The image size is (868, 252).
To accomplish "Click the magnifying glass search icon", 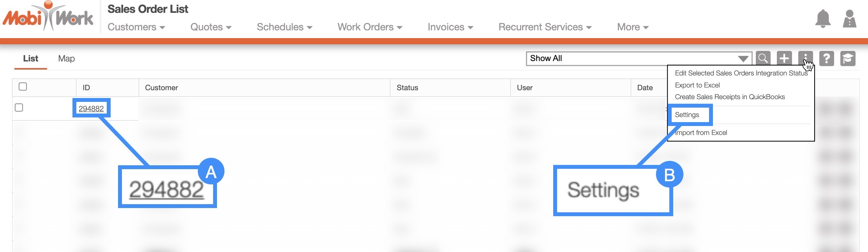I will [x=763, y=58].
